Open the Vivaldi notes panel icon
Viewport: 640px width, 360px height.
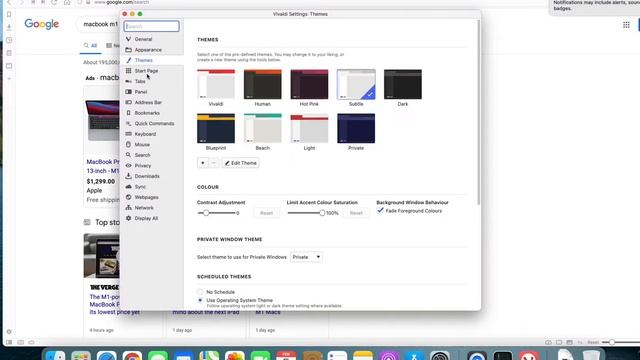pos(9,53)
